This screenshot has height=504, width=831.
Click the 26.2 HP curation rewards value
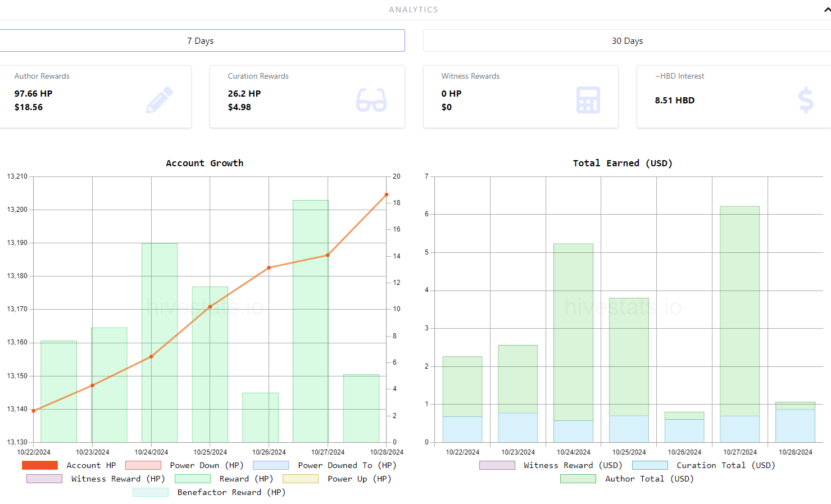(244, 93)
